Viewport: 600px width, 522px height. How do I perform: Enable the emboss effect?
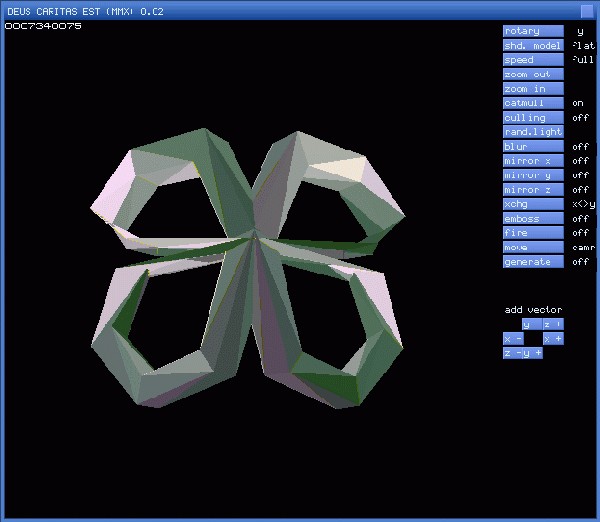point(533,219)
